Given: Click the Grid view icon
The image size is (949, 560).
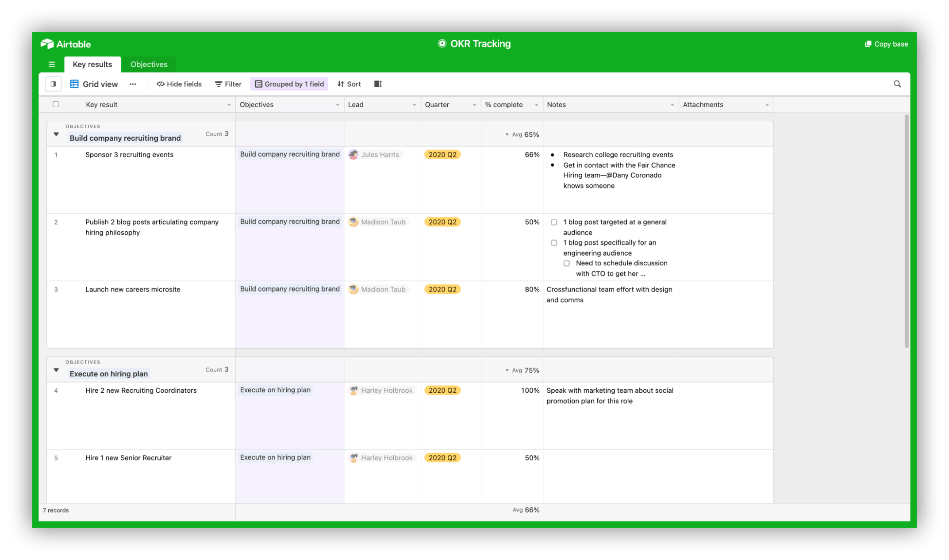Looking at the screenshot, I should point(73,83).
